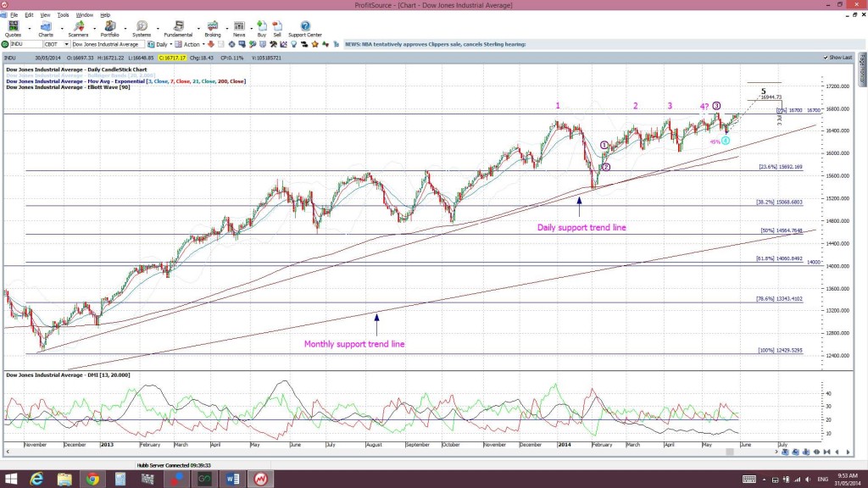
Task: Click the third blue zoom icon at chart bottom
Action: tap(806, 452)
